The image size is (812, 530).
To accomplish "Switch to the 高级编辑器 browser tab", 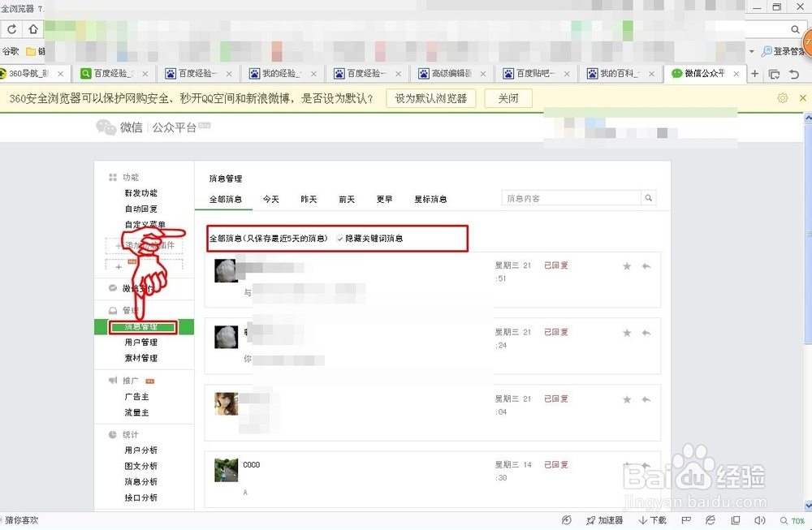I will (x=451, y=74).
